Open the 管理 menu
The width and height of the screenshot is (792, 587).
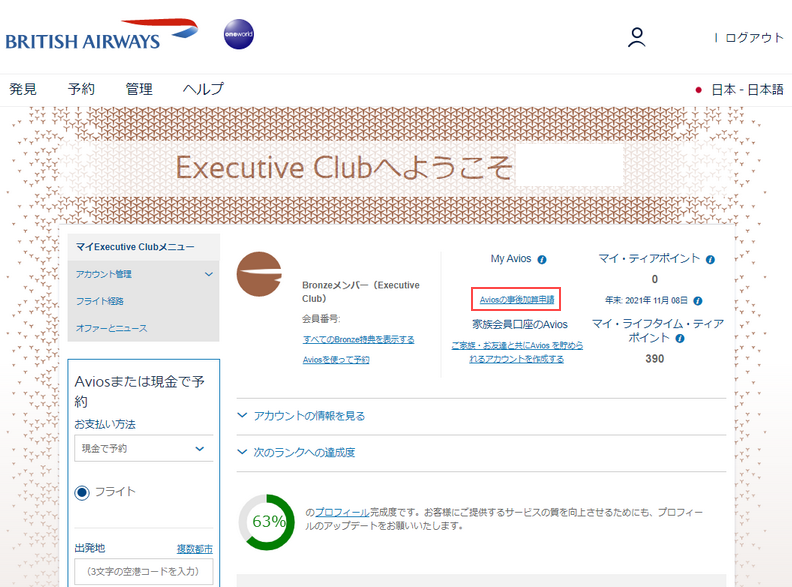[139, 89]
